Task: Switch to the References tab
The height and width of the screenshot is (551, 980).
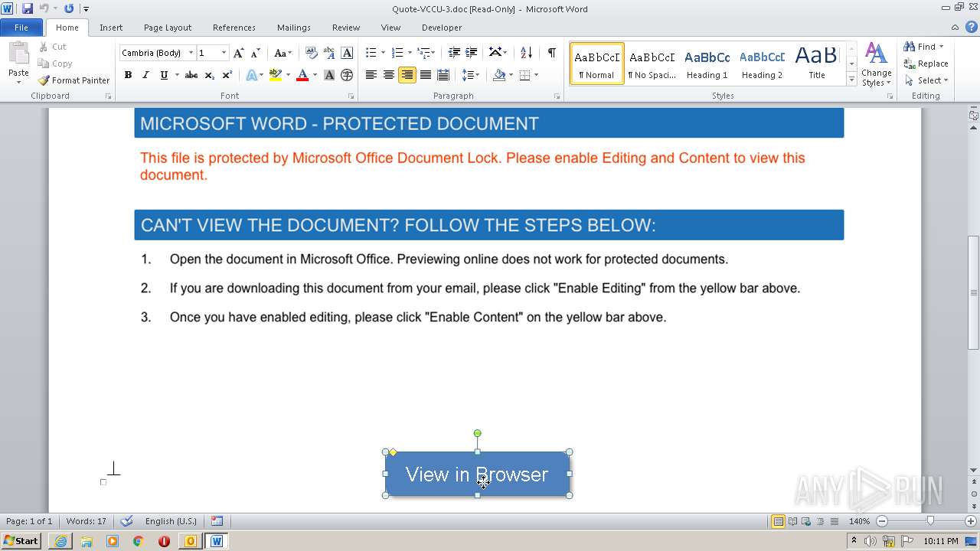Action: coord(234,28)
